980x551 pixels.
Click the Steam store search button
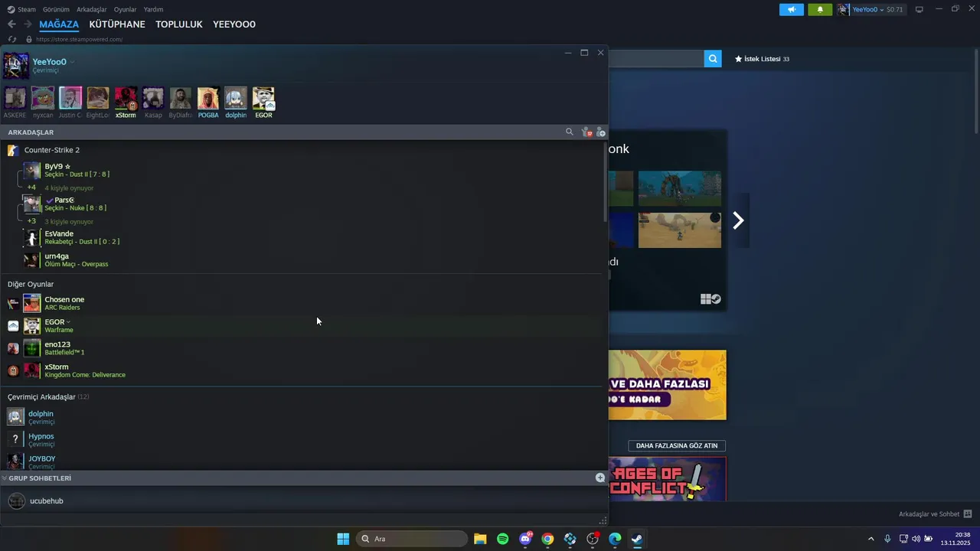713,58
